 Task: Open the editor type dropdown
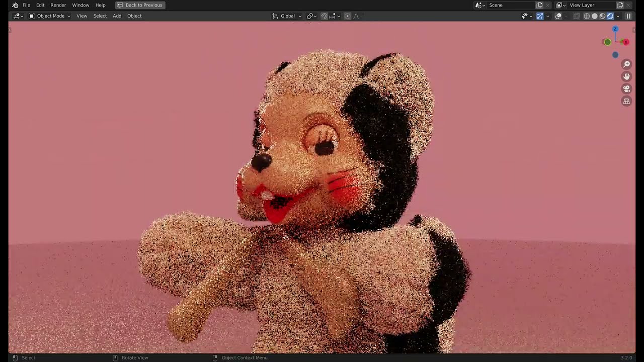click(19, 16)
